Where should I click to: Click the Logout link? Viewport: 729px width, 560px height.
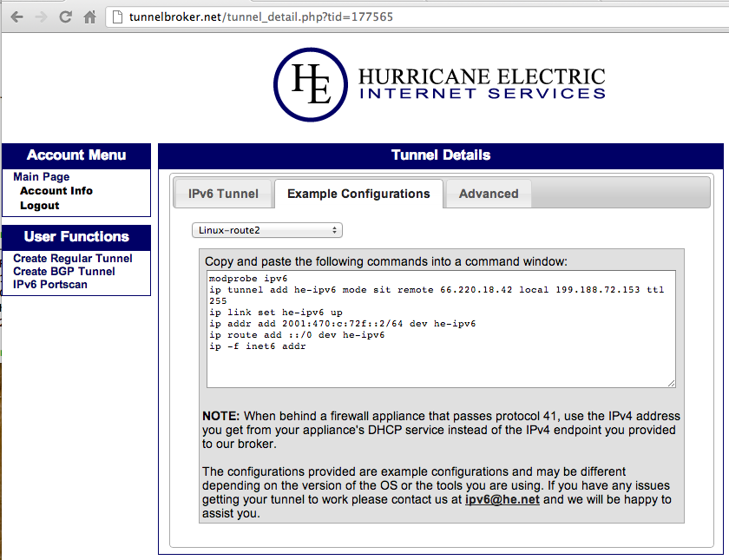(x=40, y=206)
